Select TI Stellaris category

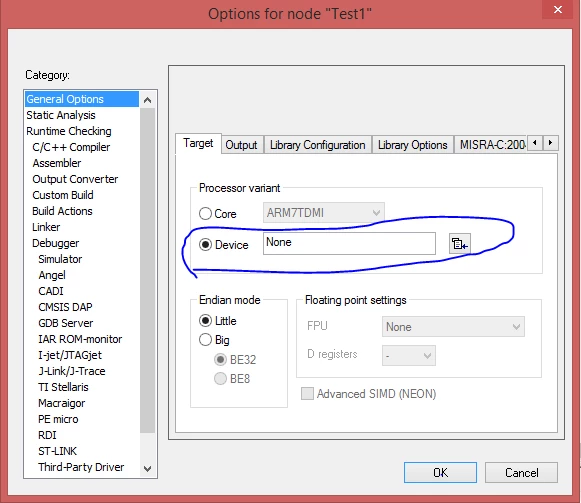click(63, 387)
